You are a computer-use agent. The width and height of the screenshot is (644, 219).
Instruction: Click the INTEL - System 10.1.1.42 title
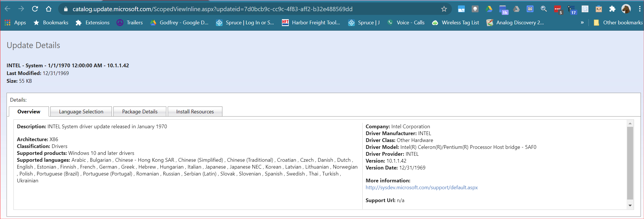pyautogui.click(x=68, y=66)
